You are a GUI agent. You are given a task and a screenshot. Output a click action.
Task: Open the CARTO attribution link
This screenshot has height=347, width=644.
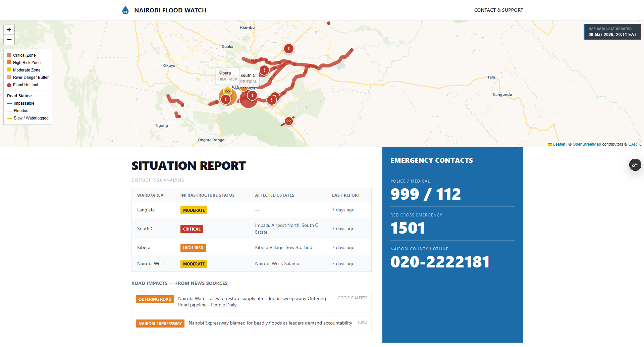click(x=635, y=144)
